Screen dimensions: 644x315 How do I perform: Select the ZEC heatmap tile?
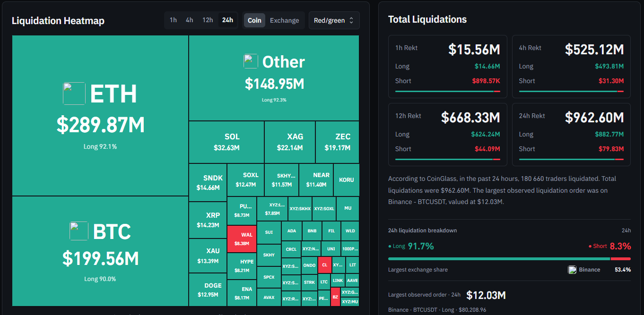pyautogui.click(x=338, y=142)
